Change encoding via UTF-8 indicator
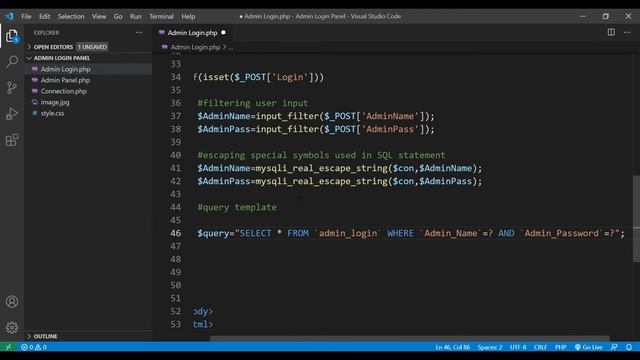Viewport: 640px width, 360px height. click(518, 347)
